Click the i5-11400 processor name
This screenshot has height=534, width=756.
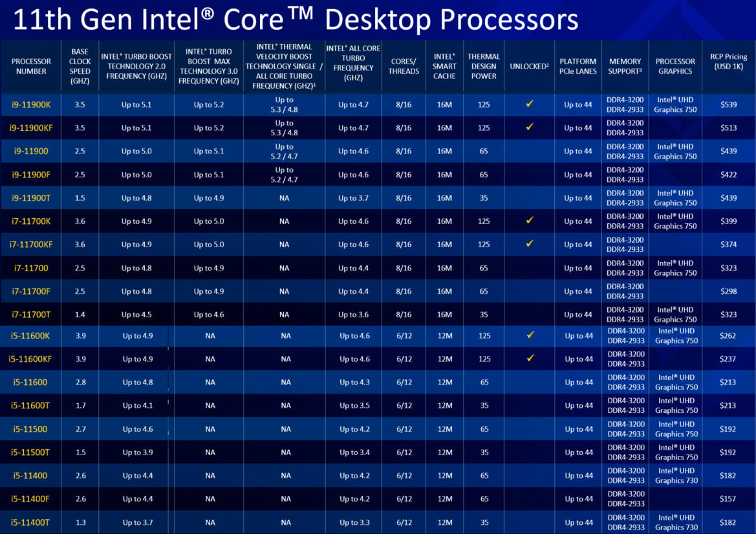point(30,476)
